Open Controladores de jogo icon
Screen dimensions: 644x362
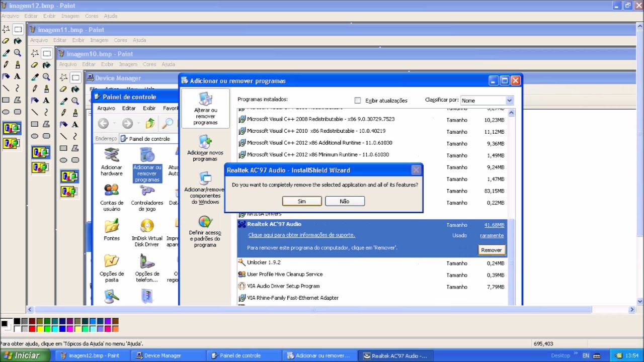(147, 198)
